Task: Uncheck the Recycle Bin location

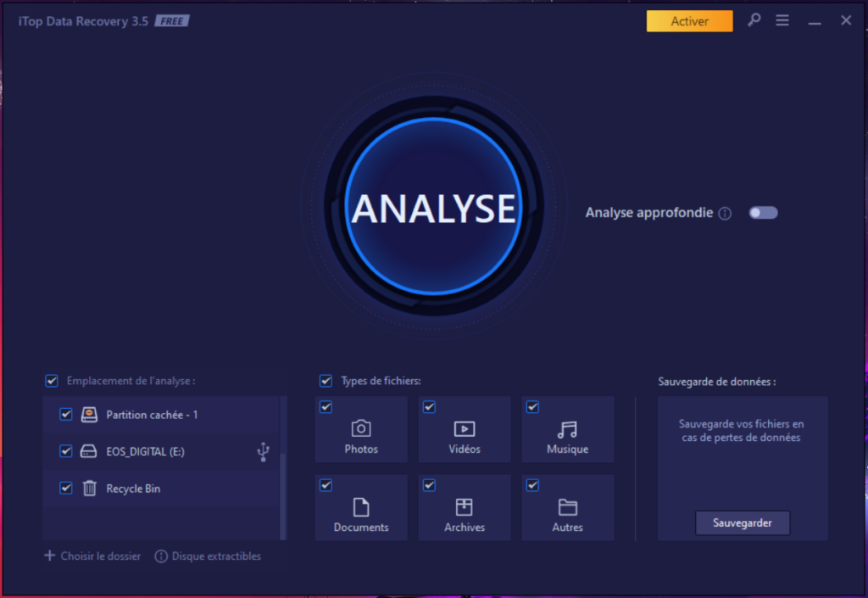Action: click(x=66, y=488)
